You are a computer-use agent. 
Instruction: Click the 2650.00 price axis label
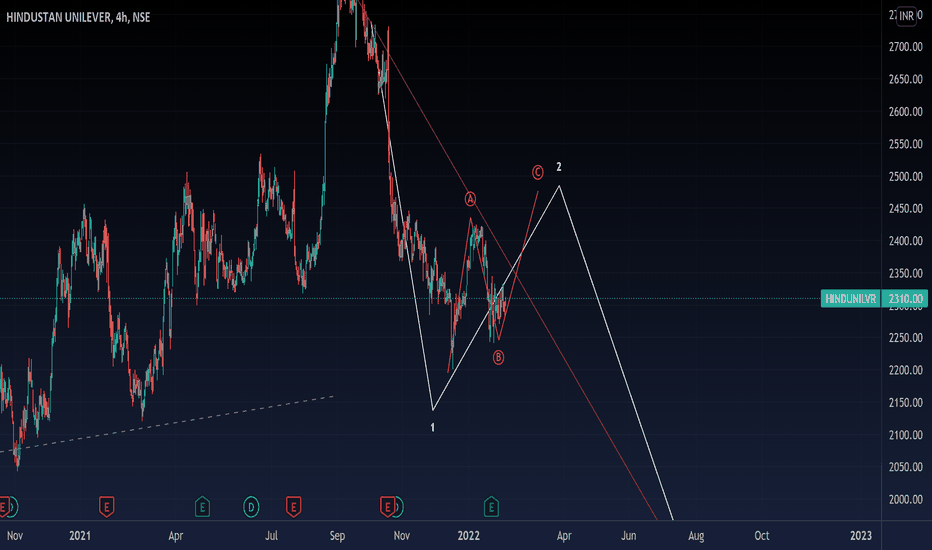(x=905, y=79)
